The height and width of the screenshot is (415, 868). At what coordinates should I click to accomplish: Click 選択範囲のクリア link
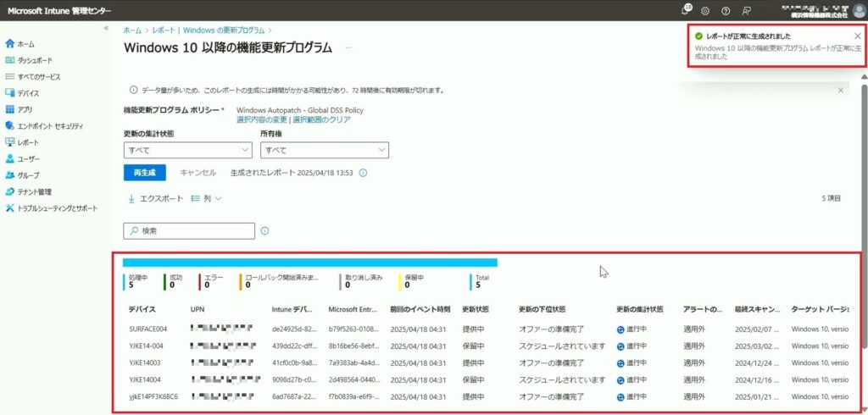coord(321,119)
